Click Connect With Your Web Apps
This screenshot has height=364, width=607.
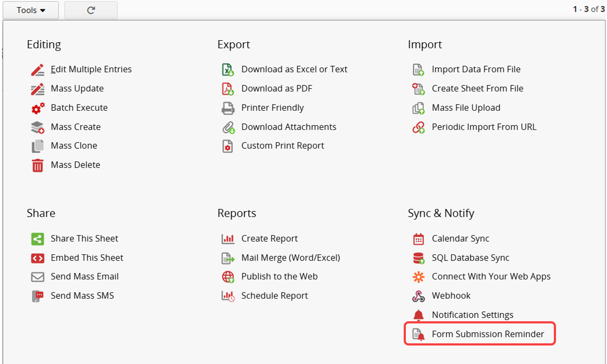[x=491, y=277]
